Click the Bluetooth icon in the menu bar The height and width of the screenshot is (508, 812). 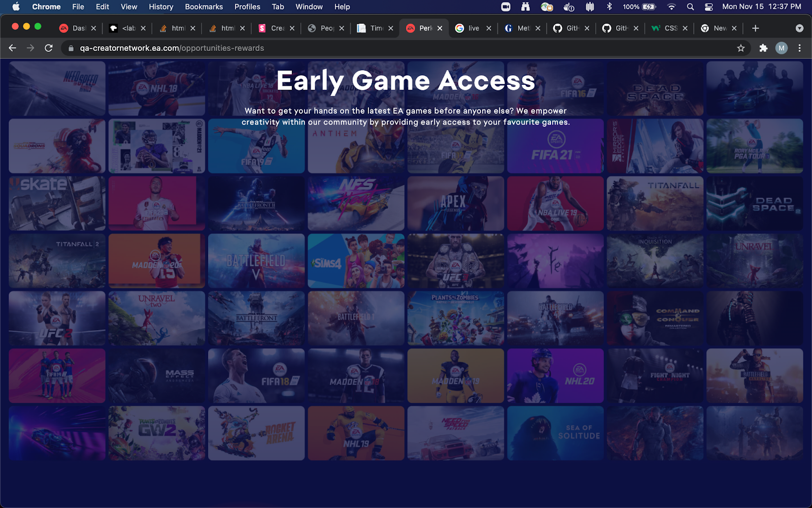610,7
